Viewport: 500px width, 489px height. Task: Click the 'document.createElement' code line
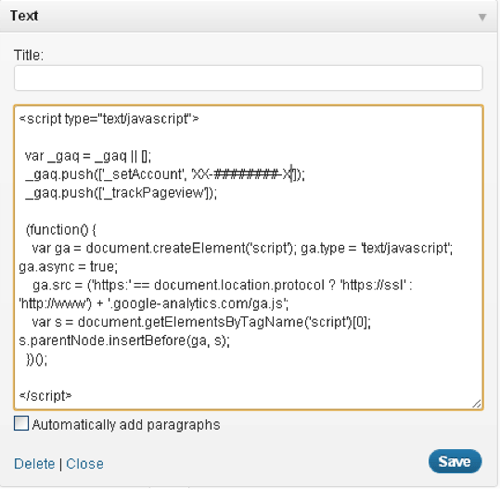(242, 248)
